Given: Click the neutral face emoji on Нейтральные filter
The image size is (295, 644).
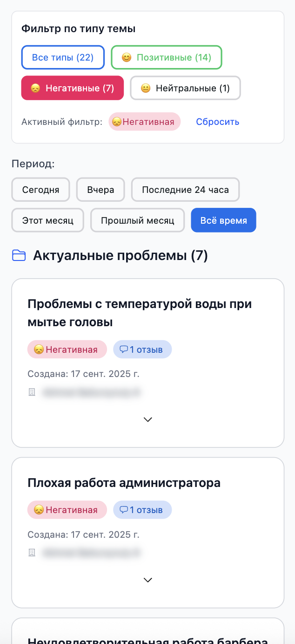Looking at the screenshot, I should tap(145, 88).
